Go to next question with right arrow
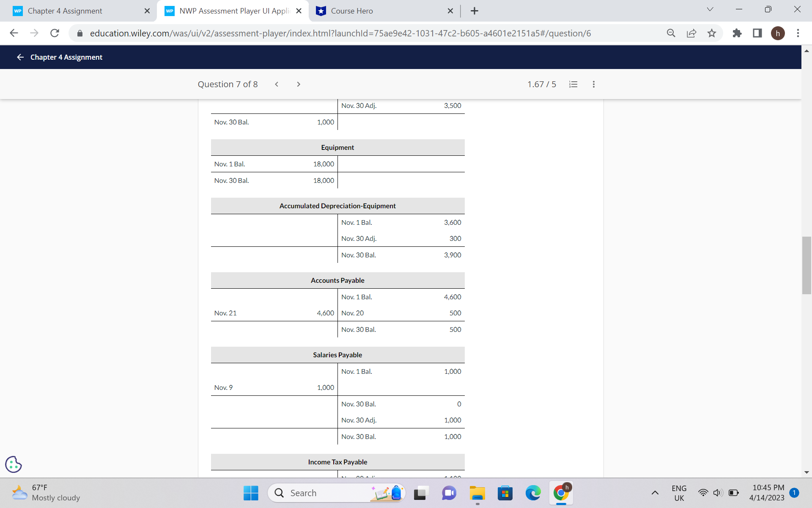The image size is (812, 508). coord(299,84)
